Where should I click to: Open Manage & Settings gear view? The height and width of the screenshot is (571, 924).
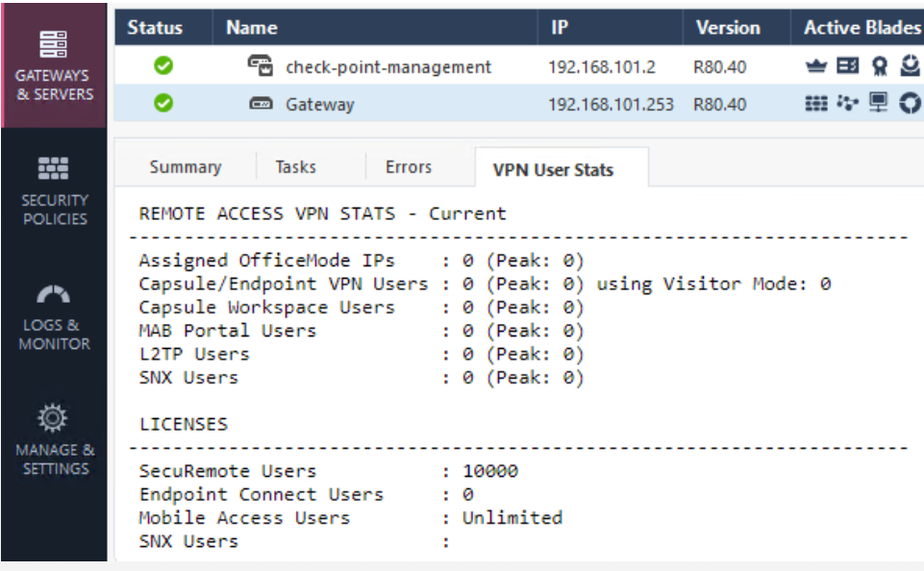(54, 441)
